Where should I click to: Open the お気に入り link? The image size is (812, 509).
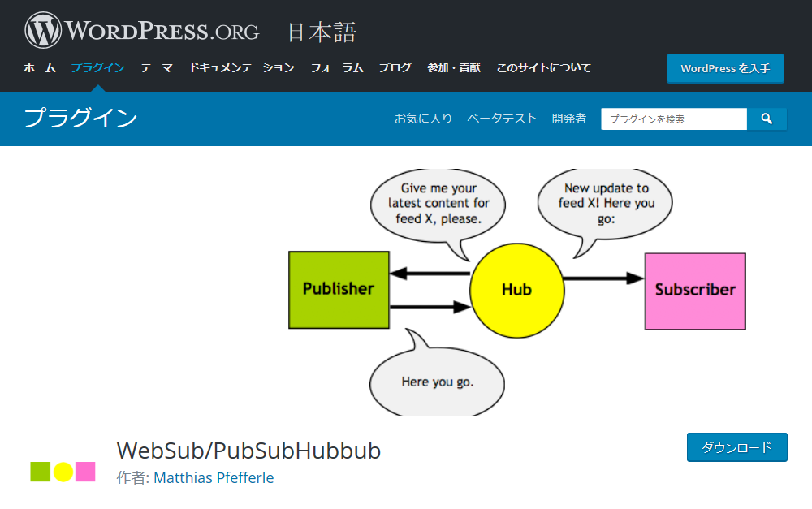tap(423, 119)
